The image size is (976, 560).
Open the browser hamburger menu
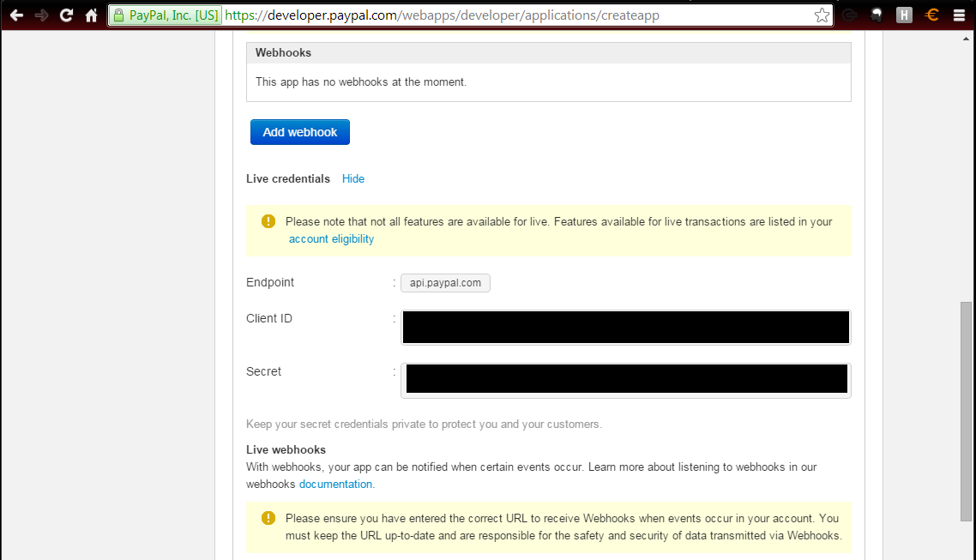point(959,15)
